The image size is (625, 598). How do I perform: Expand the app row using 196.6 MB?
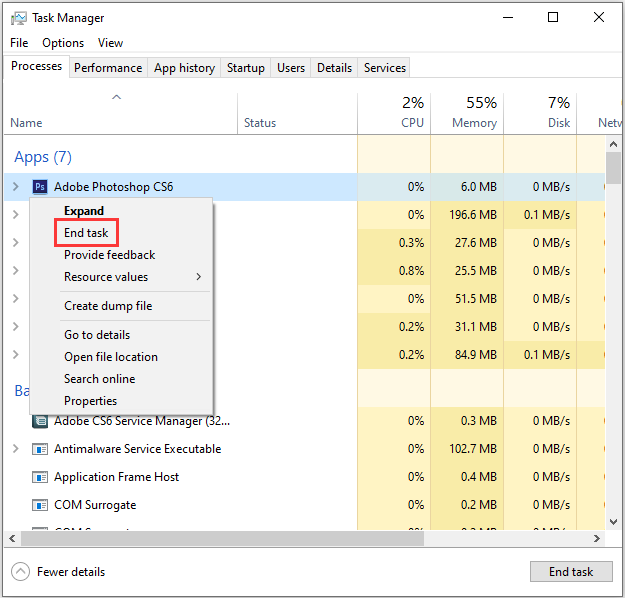pyautogui.click(x=16, y=214)
